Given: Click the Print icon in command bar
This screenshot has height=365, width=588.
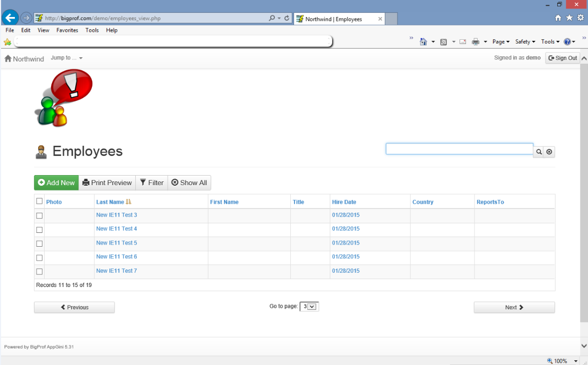Looking at the screenshot, I should click(475, 42).
